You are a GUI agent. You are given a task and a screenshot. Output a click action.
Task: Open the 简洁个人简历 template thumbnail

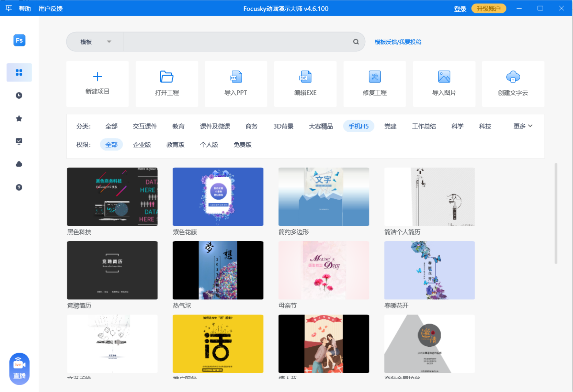[x=429, y=197]
